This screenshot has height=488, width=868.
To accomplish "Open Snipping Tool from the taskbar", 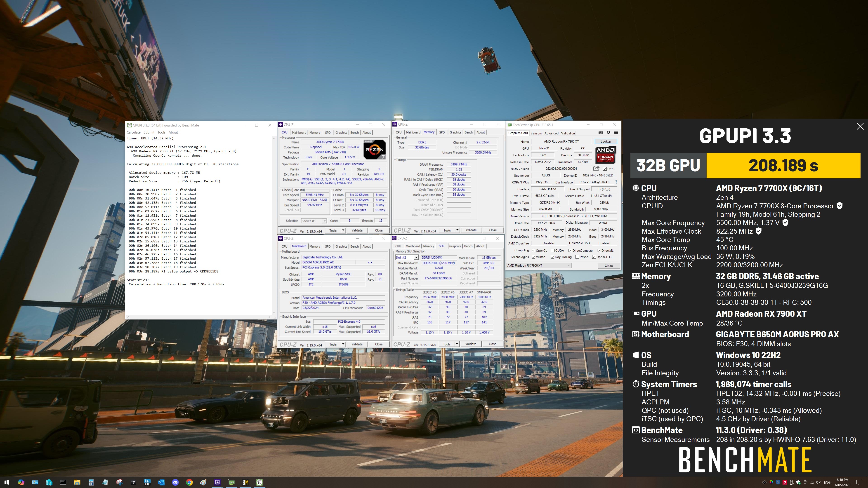I will [x=119, y=482].
